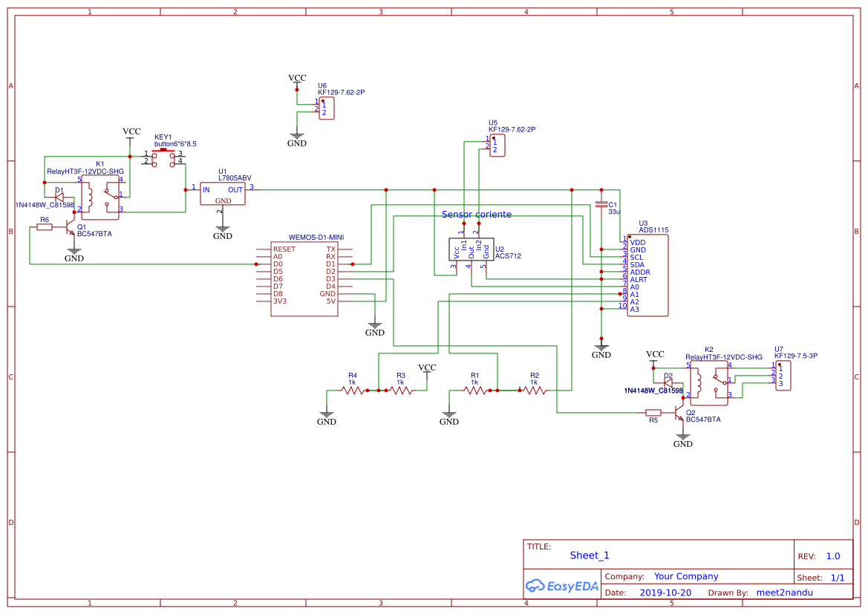The height and width of the screenshot is (614, 868).
Task: Select resistor R1 symbol
Action: pyautogui.click(x=475, y=391)
